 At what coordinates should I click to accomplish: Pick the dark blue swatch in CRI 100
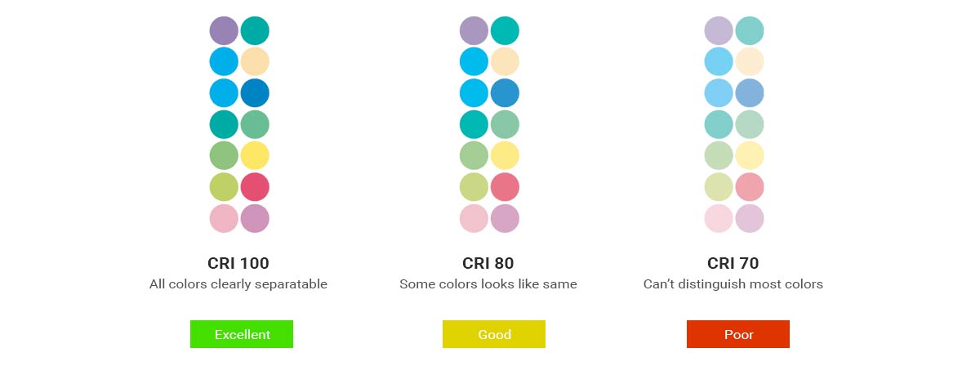point(255,93)
